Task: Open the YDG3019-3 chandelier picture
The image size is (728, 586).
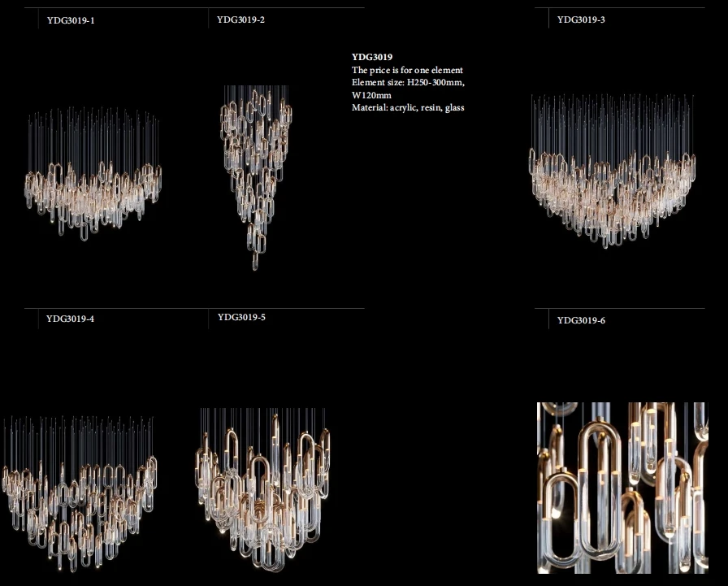Action: click(x=611, y=171)
